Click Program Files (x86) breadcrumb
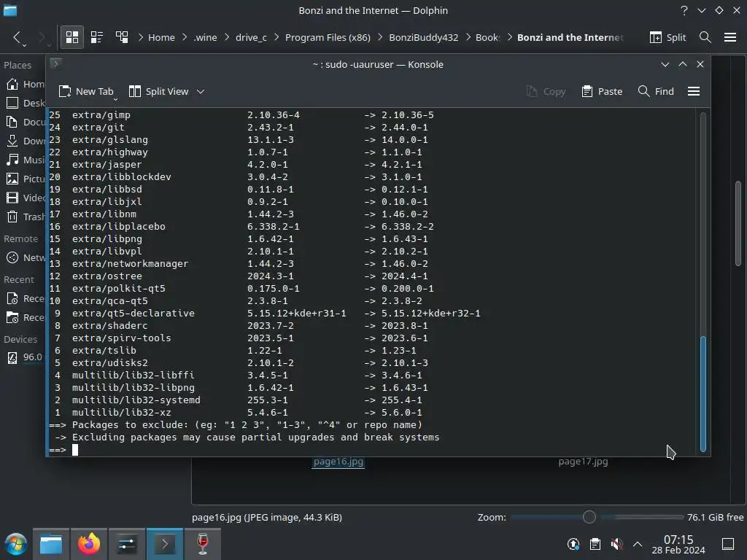The height and width of the screenshot is (560, 747). 328,37
